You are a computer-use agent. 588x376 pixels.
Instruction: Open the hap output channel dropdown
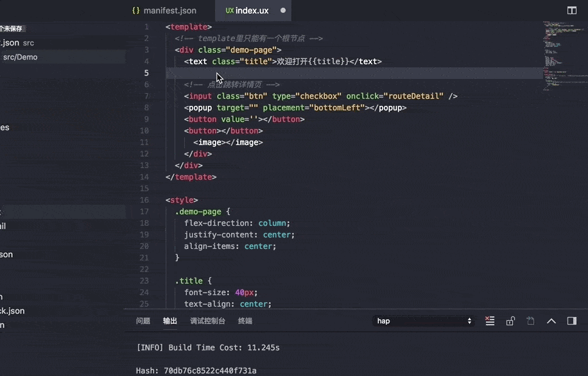(424, 321)
